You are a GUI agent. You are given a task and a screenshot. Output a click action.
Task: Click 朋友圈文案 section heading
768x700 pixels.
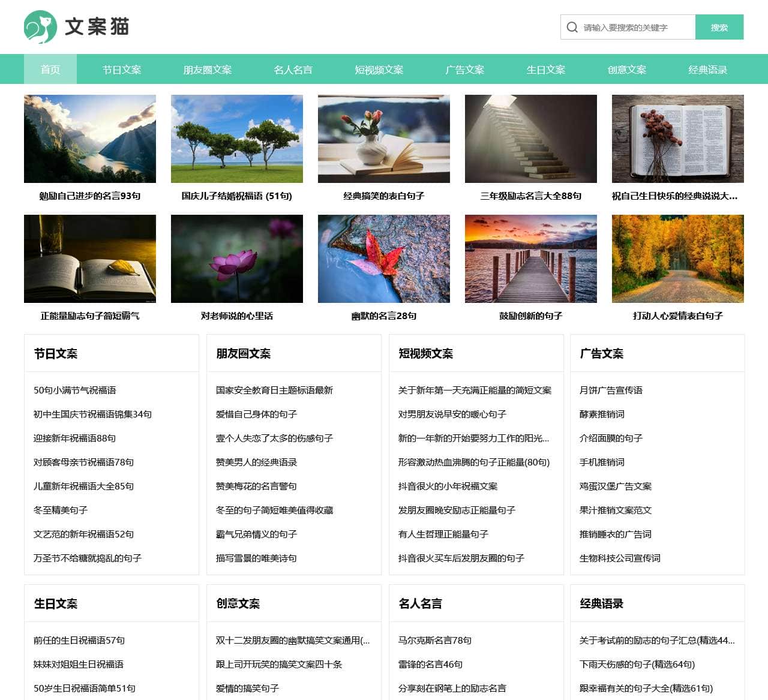[x=244, y=354]
